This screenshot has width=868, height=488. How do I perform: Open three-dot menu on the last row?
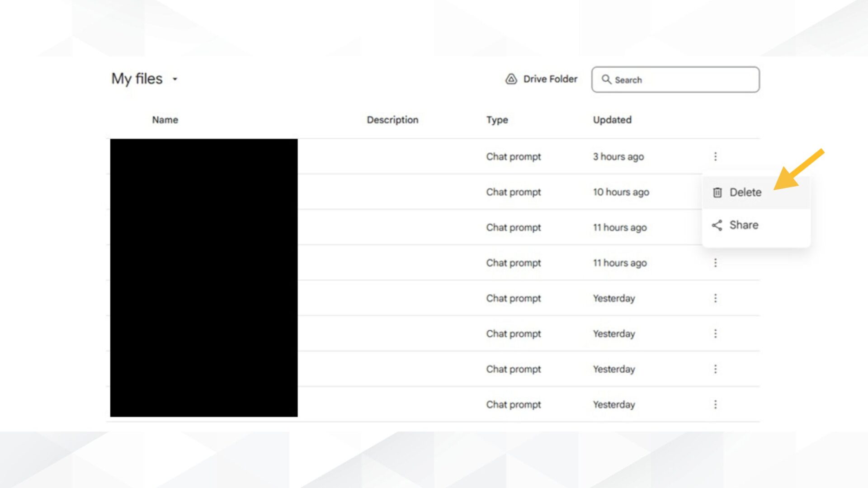(715, 404)
